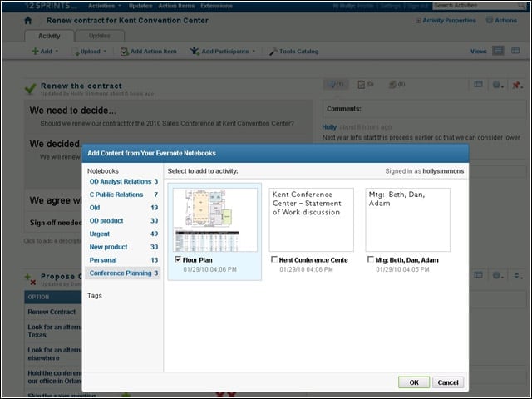The width and height of the screenshot is (532, 399).
Task: Open the Tools Catalog
Action: (x=293, y=52)
